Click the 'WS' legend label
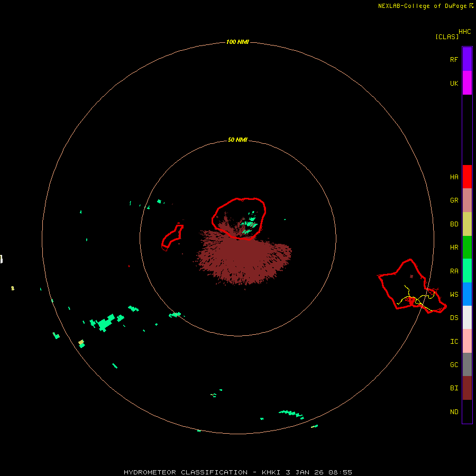This screenshot has height=476, width=476. pos(454,295)
